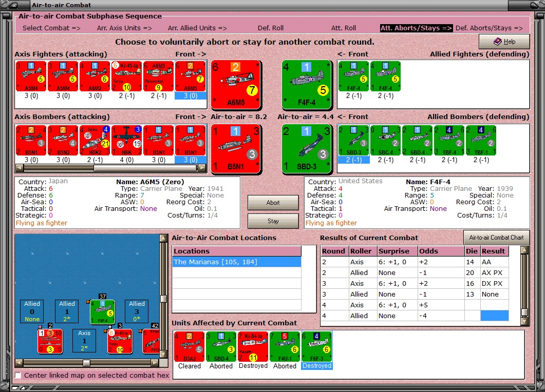The image size is (545, 392).
Task: Select the SBC-4 Allied bomber counter
Action: (385, 140)
